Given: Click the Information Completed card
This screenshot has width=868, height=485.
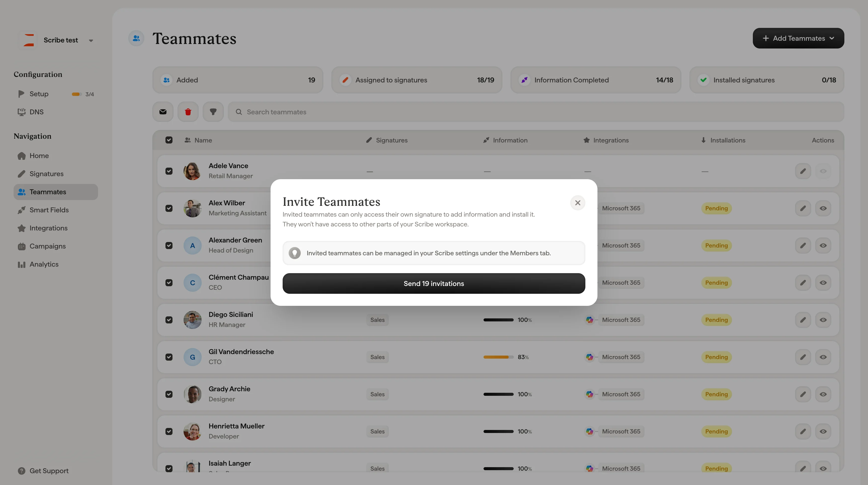Looking at the screenshot, I should point(595,80).
